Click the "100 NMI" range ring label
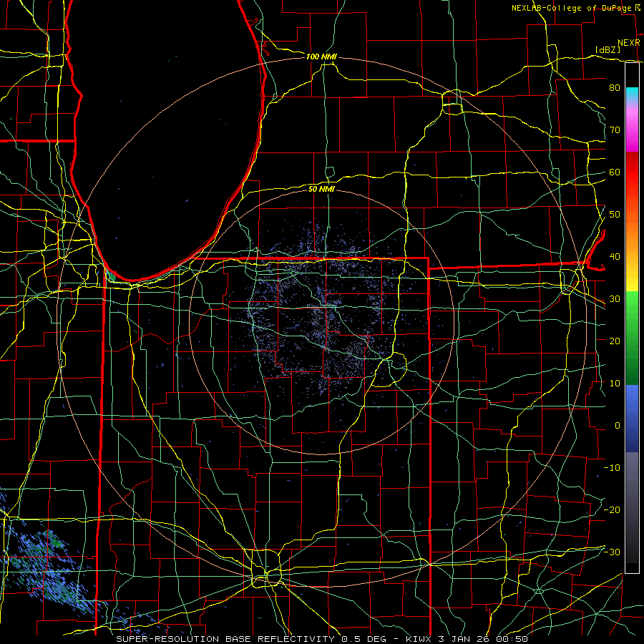Screen dimensions: 644x644 point(321,57)
